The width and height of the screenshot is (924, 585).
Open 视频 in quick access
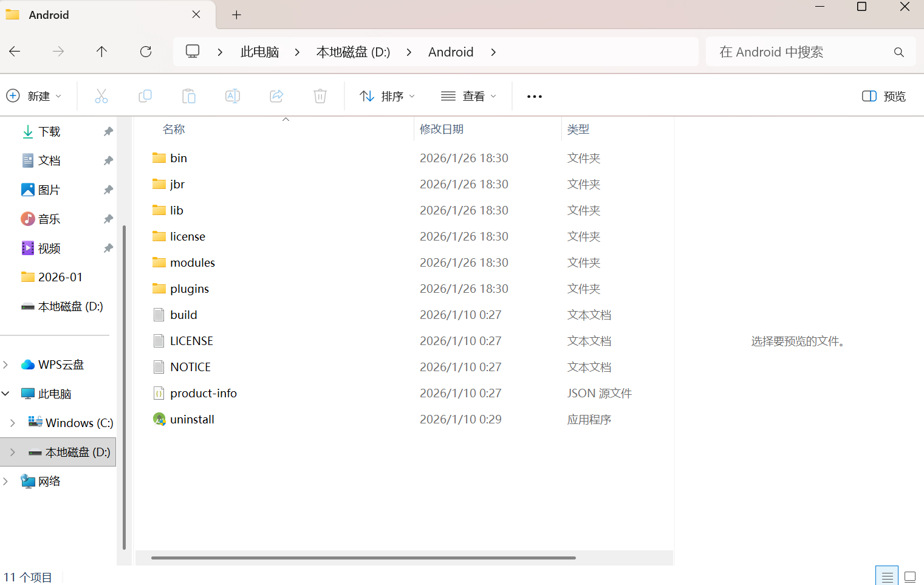(x=49, y=248)
